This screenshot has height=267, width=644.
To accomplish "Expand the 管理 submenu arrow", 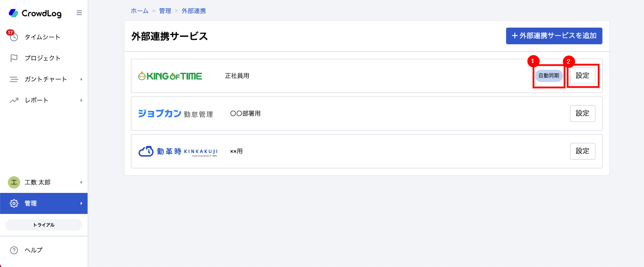I will click(81, 203).
